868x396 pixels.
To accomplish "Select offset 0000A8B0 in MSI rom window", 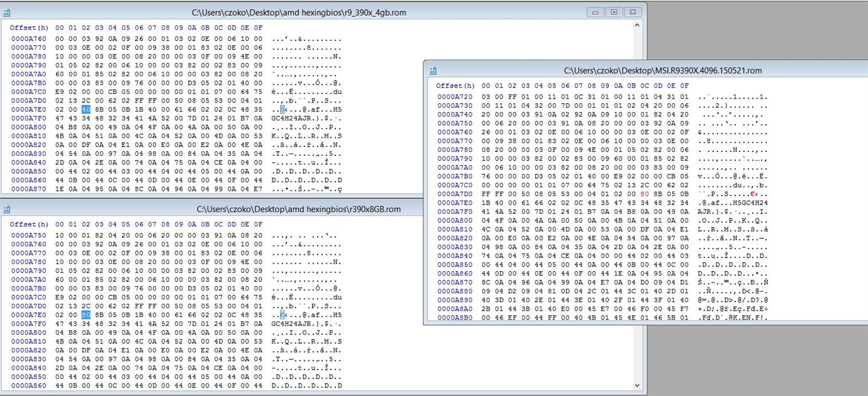I will [455, 317].
